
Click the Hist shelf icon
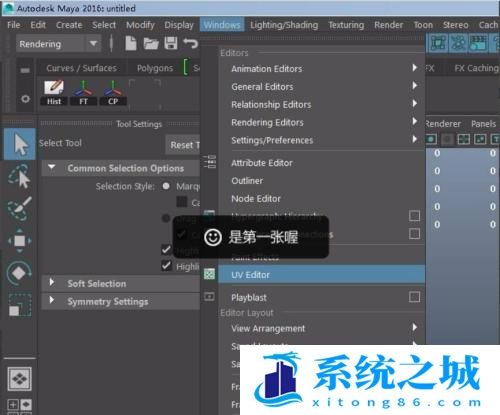coord(54,92)
